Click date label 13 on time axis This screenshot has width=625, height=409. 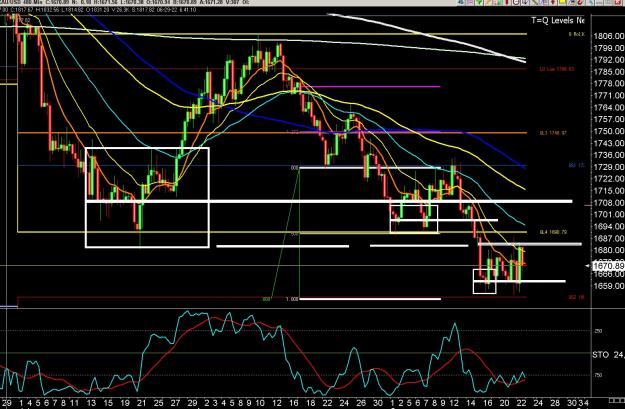click(91, 403)
